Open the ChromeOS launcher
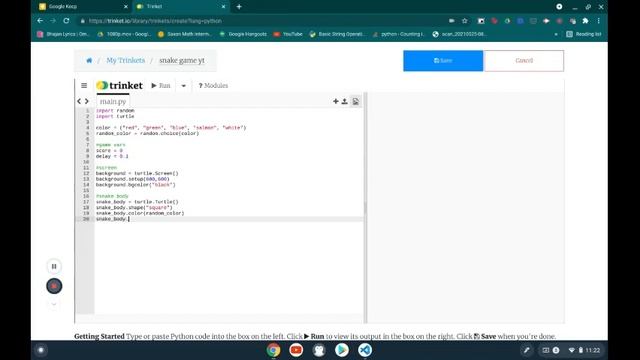The height and width of the screenshot is (360, 640). tap(41, 350)
